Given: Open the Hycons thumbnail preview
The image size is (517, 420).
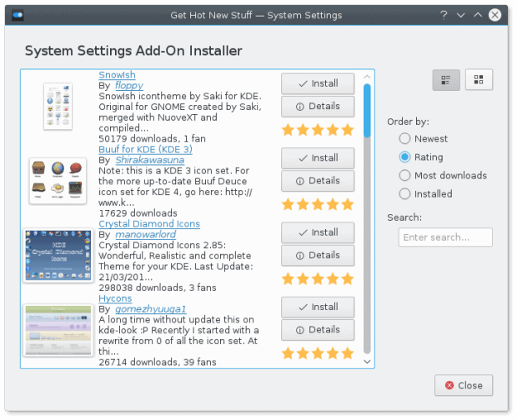Looking at the screenshot, I should [58, 330].
